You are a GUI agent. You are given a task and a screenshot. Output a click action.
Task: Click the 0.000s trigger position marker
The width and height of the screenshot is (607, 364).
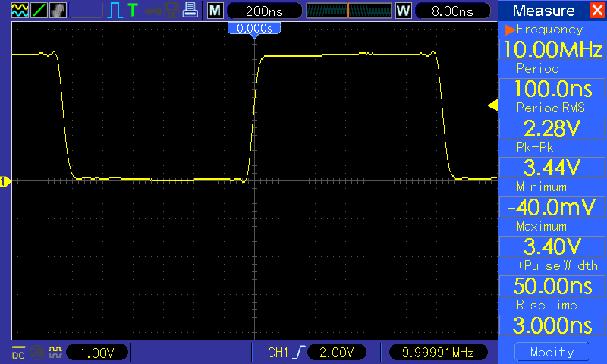pyautogui.click(x=254, y=29)
